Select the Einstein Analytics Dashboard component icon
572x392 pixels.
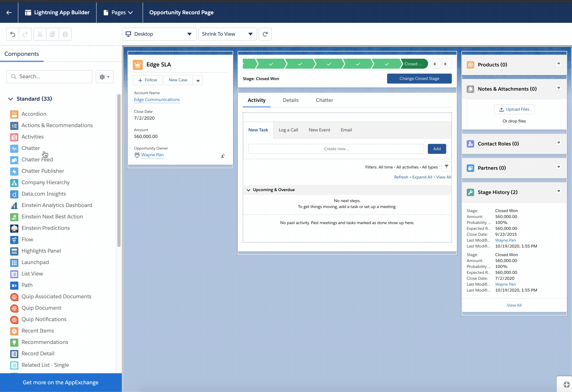tap(14, 205)
